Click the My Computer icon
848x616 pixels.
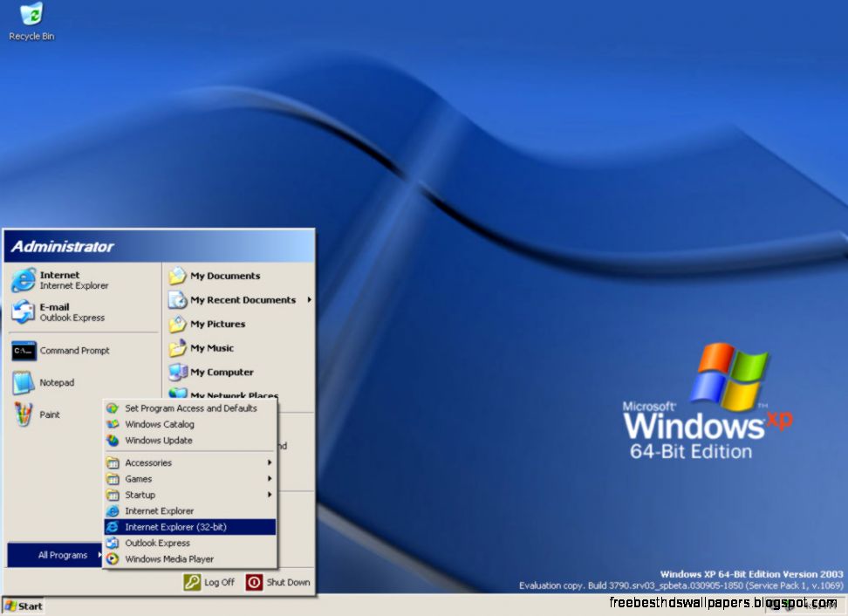(x=177, y=372)
